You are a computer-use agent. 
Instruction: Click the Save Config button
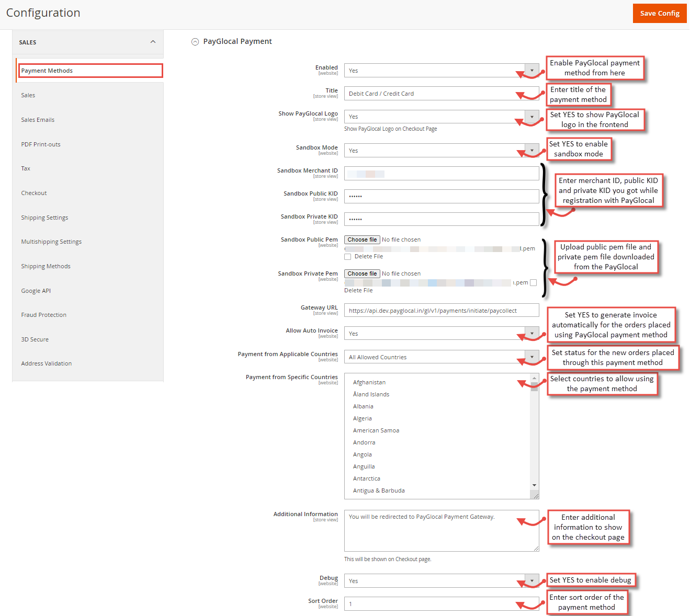point(660,14)
